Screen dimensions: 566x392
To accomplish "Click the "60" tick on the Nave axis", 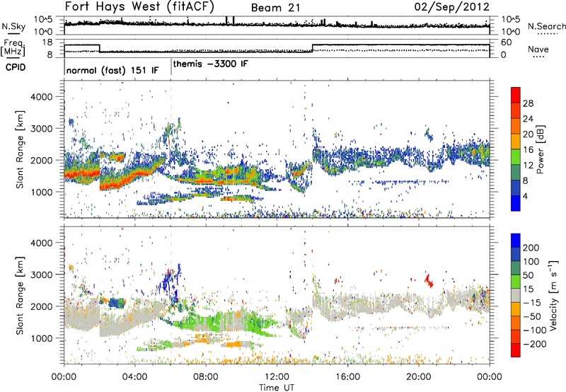I will pyautogui.click(x=507, y=42).
